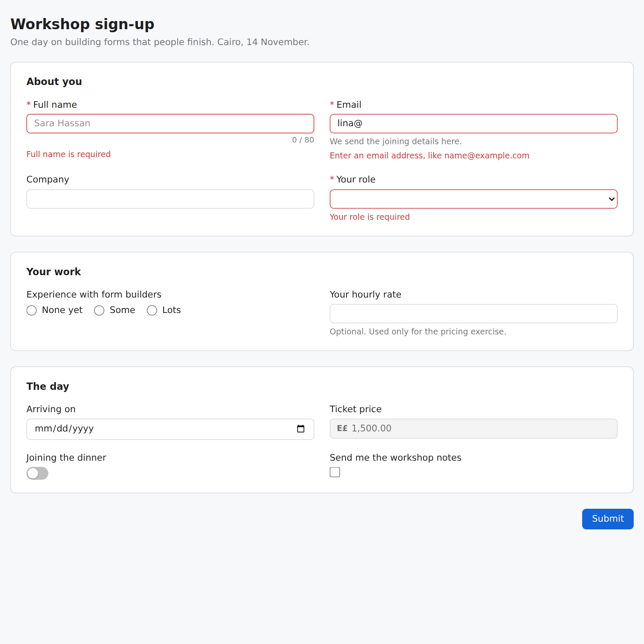The image size is (644, 644).
Task: Click the Ticket price field showing 1,500.00
Action: pos(474,428)
